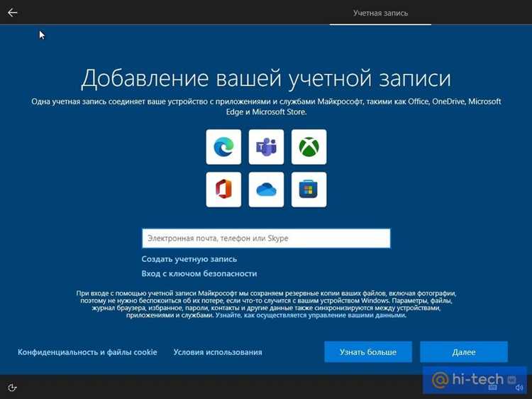This screenshot has height=399, width=532.
Task: Click the Далее button
Action: [464, 352]
